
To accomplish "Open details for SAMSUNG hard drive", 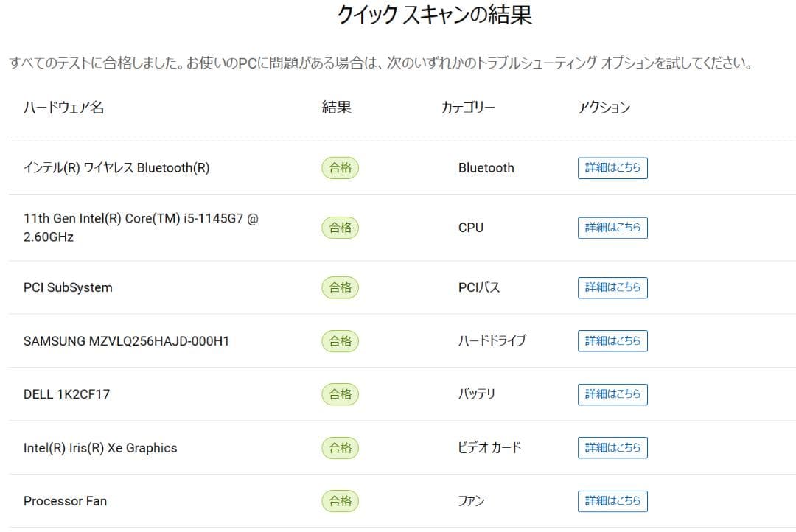I will pos(612,341).
